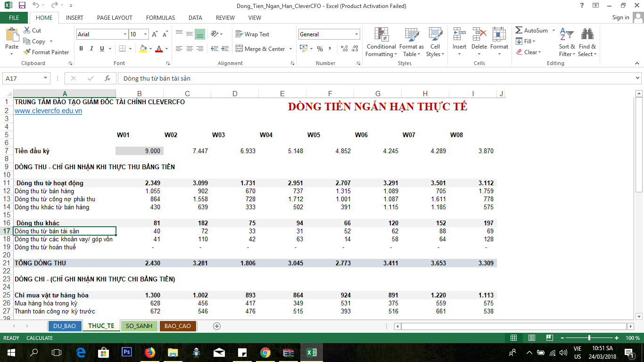
Task: Add a new sheet with plus icon
Action: coord(217,326)
